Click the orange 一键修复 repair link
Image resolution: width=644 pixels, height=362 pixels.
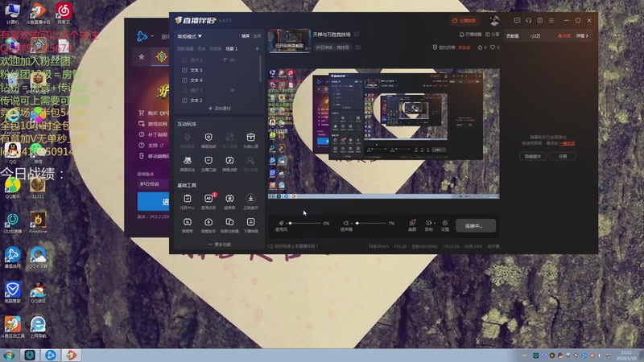pyautogui.click(x=567, y=144)
